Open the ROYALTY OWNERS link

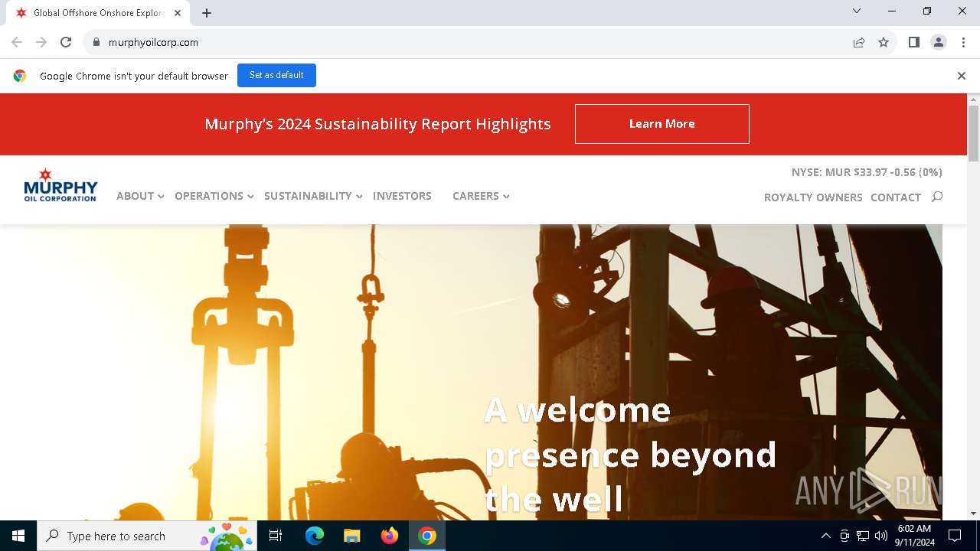point(813,197)
